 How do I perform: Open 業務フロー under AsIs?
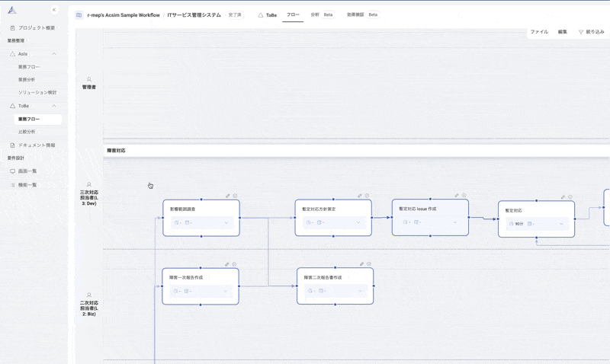coord(29,67)
